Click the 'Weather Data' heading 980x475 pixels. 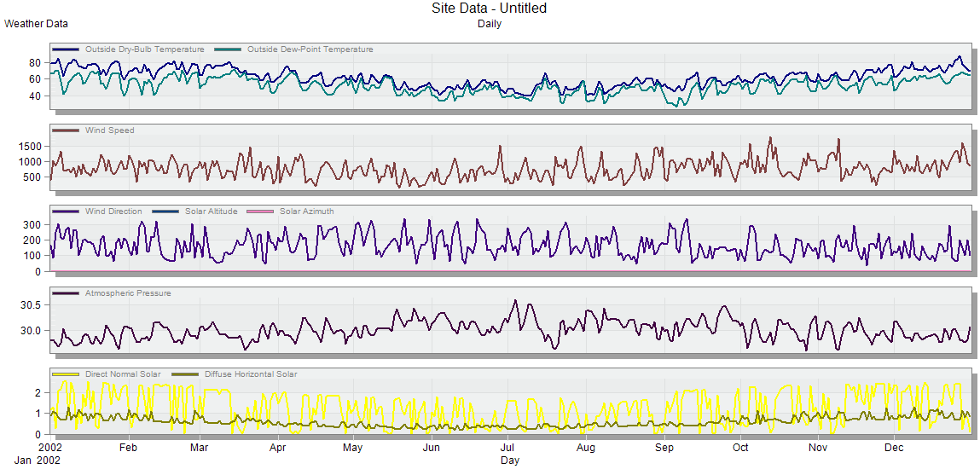click(x=37, y=24)
